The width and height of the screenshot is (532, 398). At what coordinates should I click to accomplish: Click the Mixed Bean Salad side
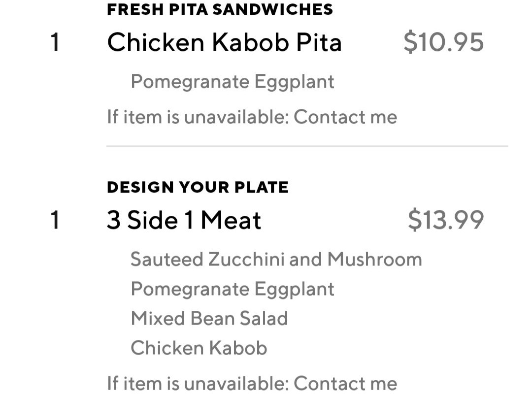point(209,318)
